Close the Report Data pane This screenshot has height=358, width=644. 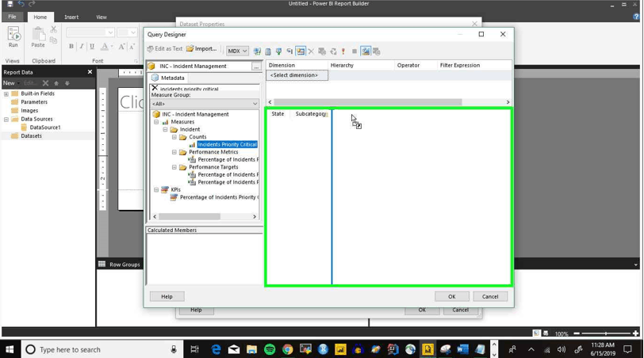pyautogui.click(x=90, y=72)
